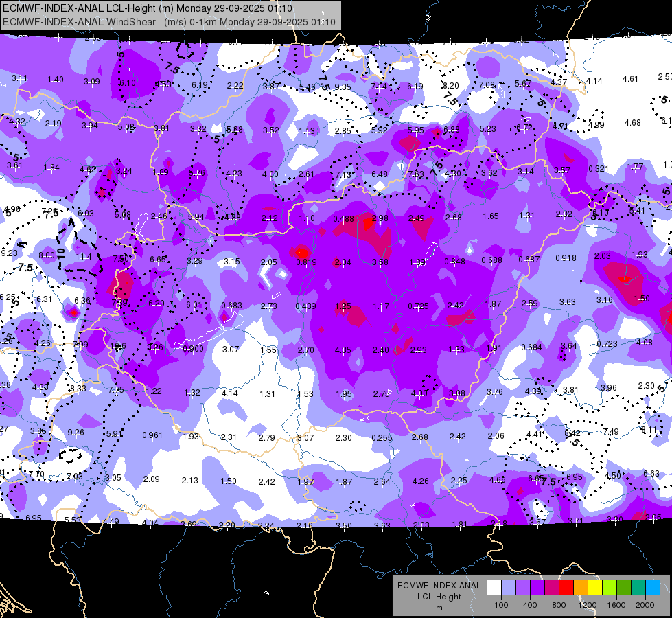Screen dimensions: 672x618
Task: Pick the dark green legend swatch
Action: [624, 588]
